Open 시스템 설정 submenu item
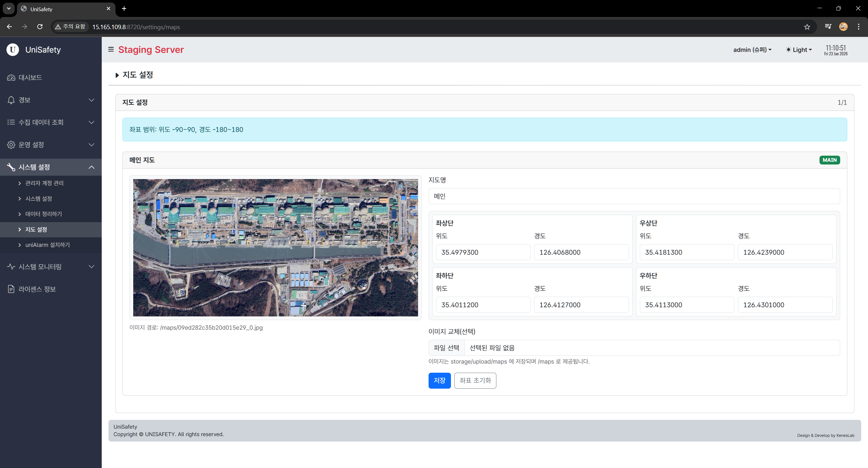 [51, 199]
